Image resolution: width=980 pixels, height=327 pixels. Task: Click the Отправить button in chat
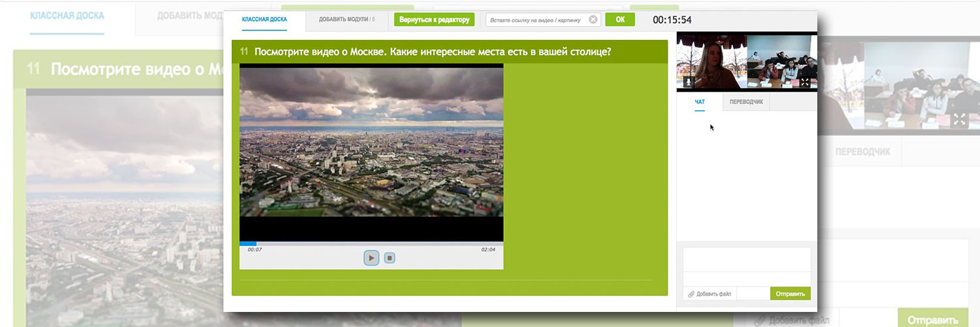[790, 294]
